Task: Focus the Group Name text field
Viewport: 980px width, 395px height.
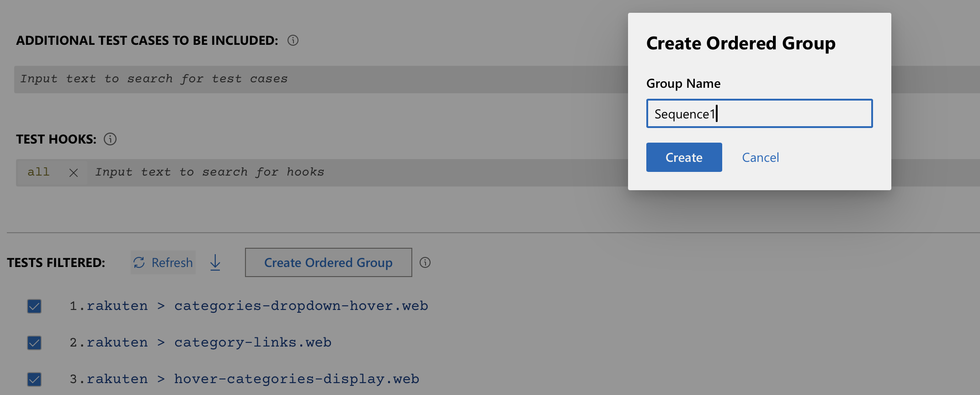Action: pos(759,113)
